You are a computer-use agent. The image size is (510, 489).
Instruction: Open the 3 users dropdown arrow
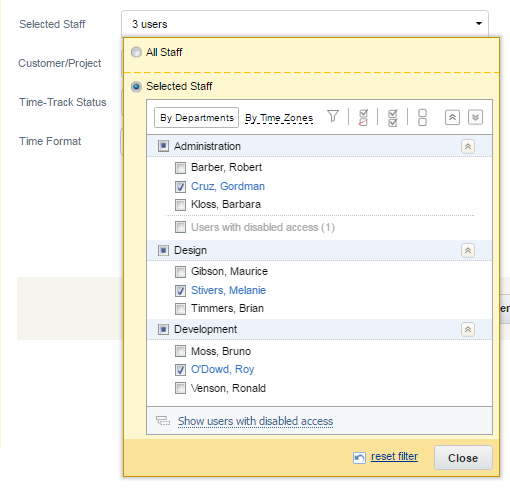tap(479, 24)
